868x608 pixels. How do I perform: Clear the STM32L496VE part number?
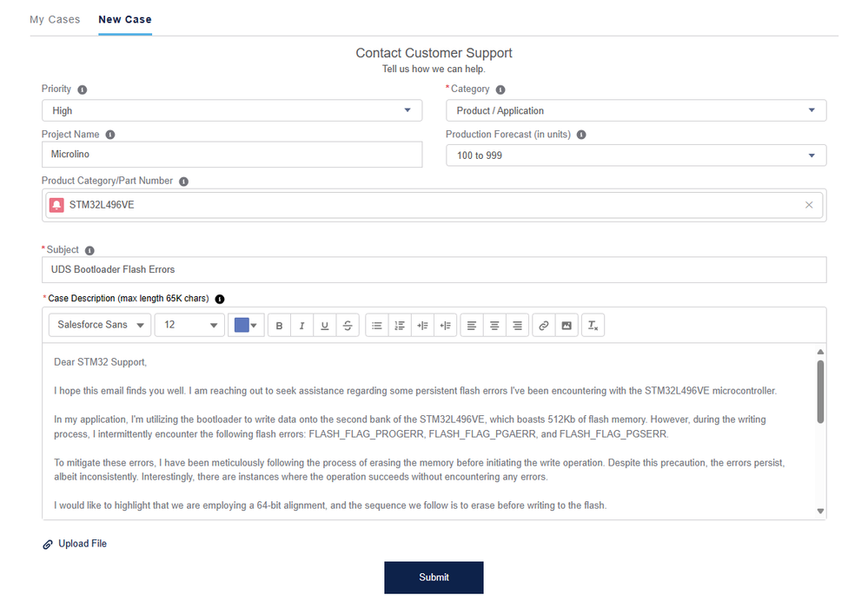809,205
